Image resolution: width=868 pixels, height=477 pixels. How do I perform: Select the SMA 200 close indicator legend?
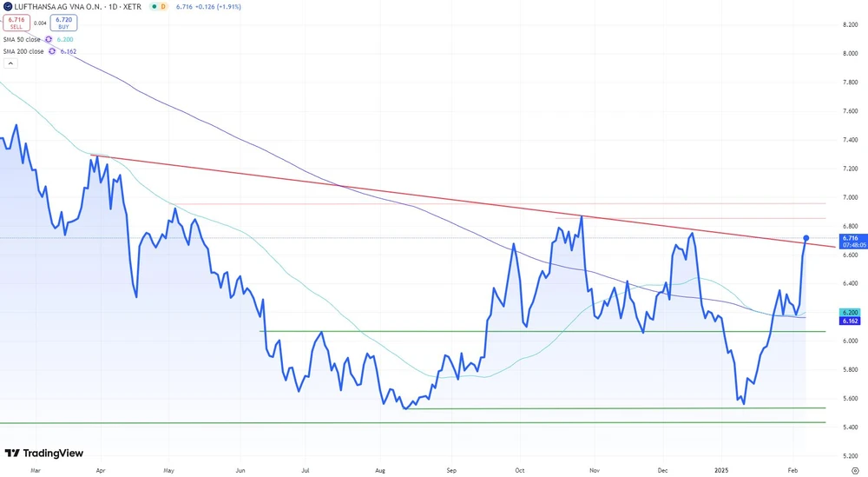(x=23, y=51)
